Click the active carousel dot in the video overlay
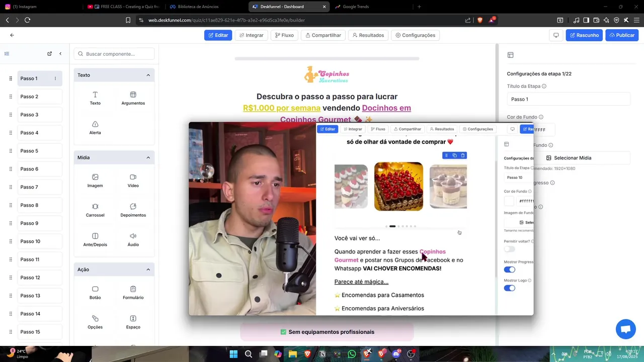The width and height of the screenshot is (644, 362). (x=392, y=226)
